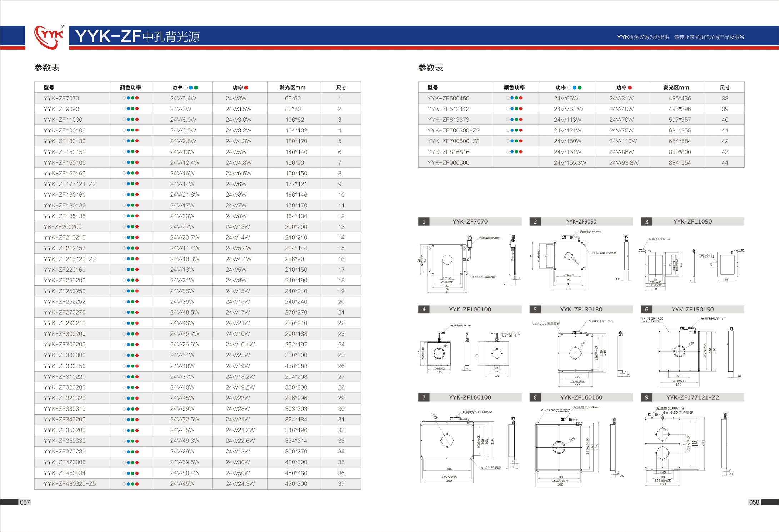Click the number 5 badge beside YYK-ZF130130
Viewport: 779px width, 532px height.
[x=535, y=309]
